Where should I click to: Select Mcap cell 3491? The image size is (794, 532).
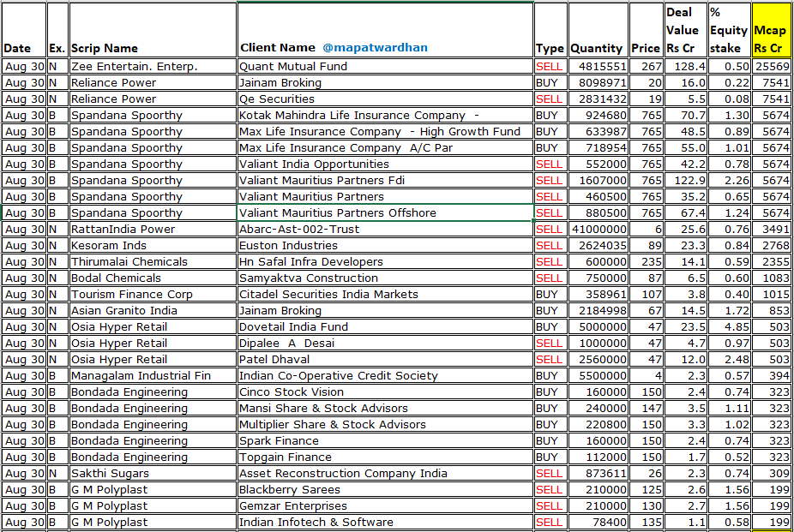(x=771, y=229)
